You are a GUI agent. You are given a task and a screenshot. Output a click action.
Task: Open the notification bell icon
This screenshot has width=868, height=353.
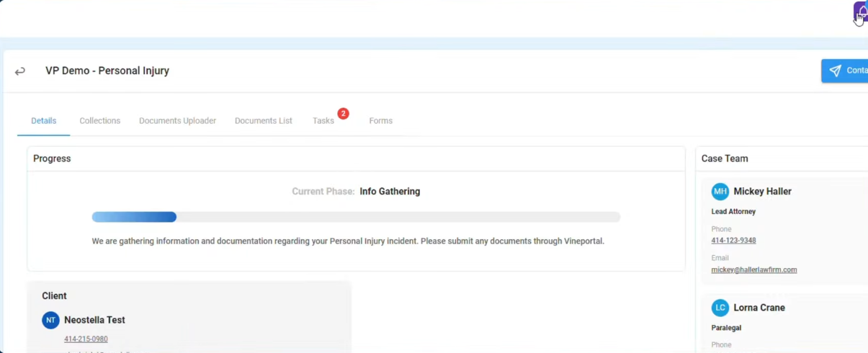[861, 12]
